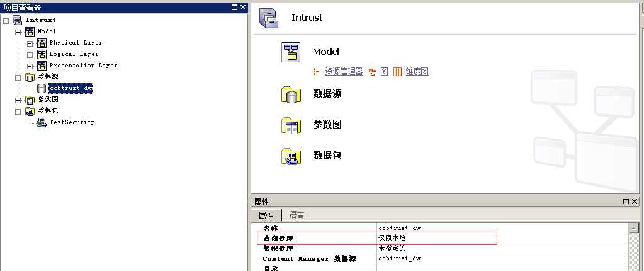Open the 资源管理器 link
Screen dimensions: 644x271
[344, 72]
